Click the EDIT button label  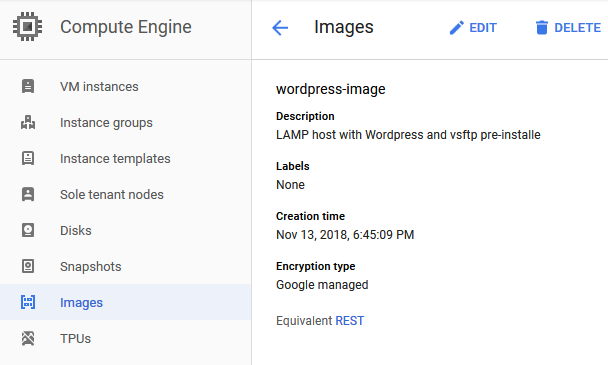pos(483,28)
